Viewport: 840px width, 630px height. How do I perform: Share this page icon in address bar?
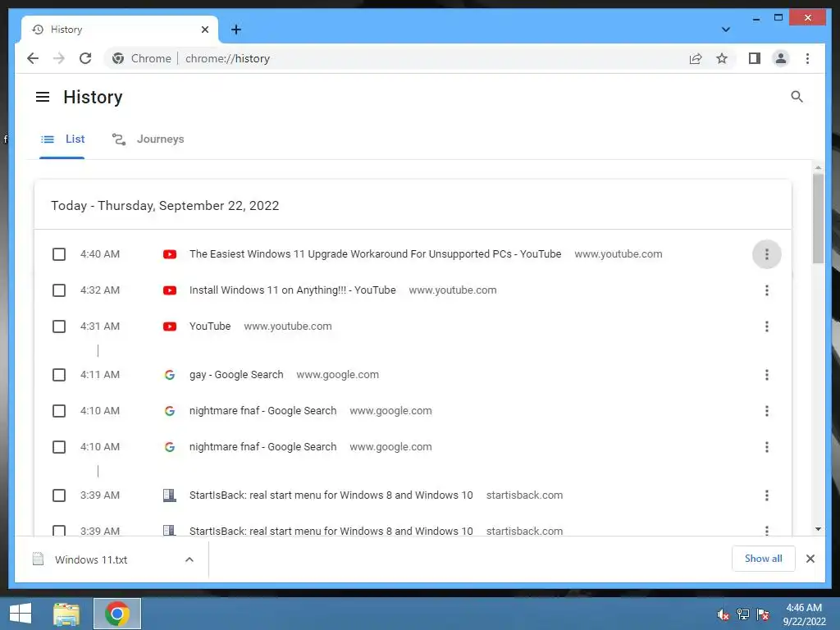point(696,58)
